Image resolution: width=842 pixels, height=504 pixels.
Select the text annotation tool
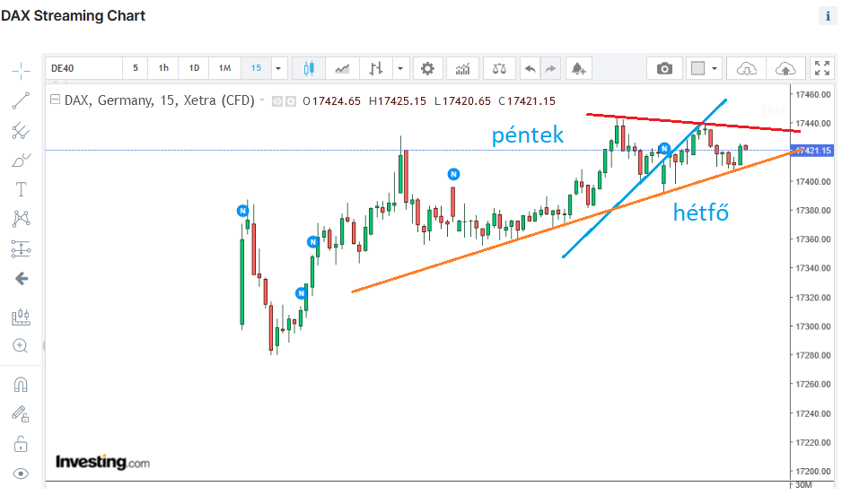pos(21,189)
